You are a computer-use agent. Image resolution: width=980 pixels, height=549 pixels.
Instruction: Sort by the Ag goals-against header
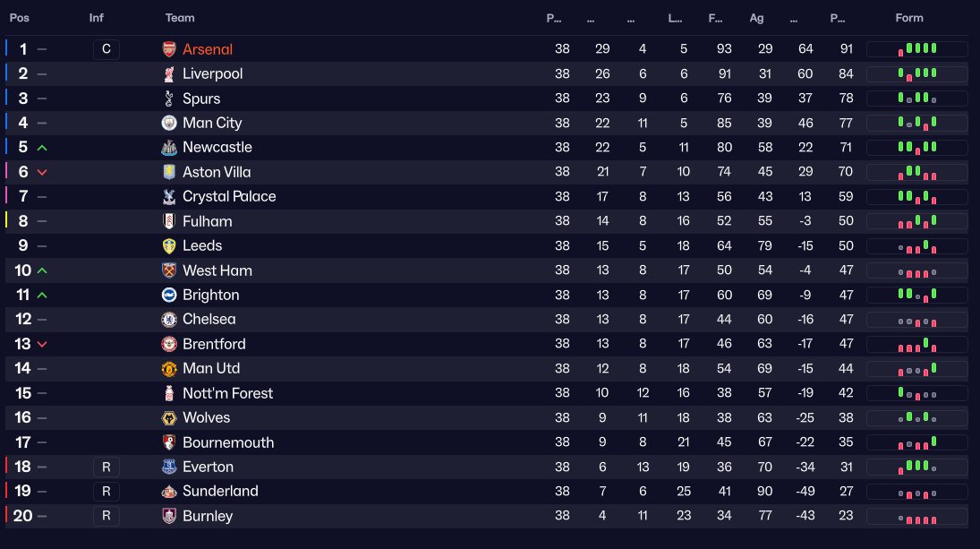(x=756, y=18)
